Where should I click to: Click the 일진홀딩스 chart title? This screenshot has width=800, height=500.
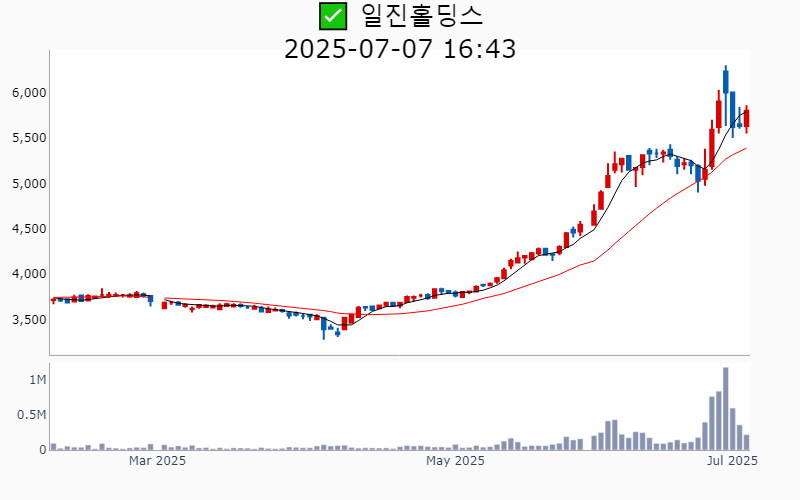[x=422, y=16]
